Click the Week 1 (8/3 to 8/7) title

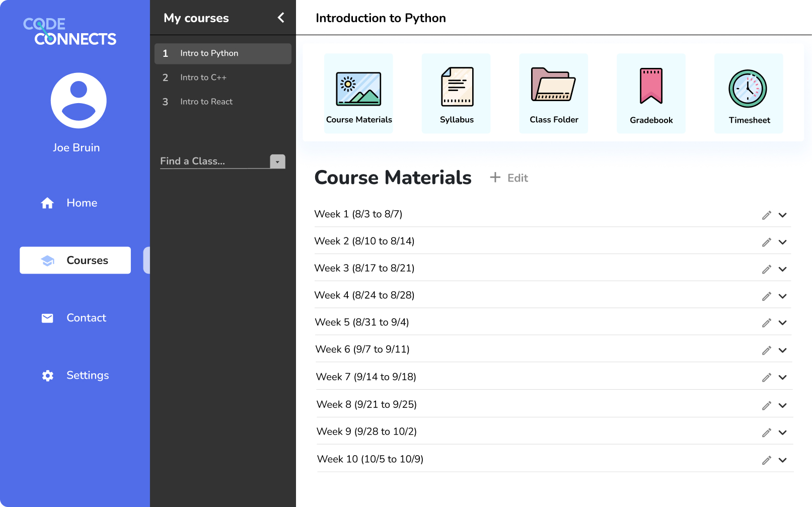[x=358, y=214]
